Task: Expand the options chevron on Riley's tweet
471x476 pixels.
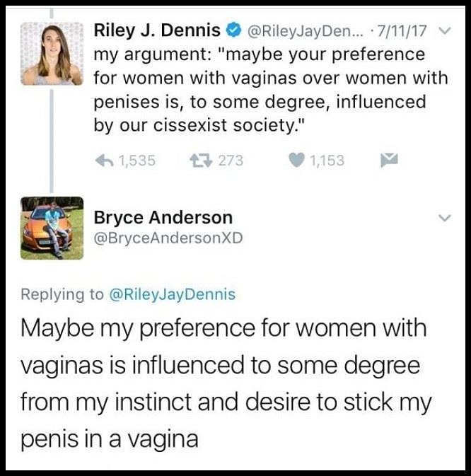Action: (x=444, y=32)
